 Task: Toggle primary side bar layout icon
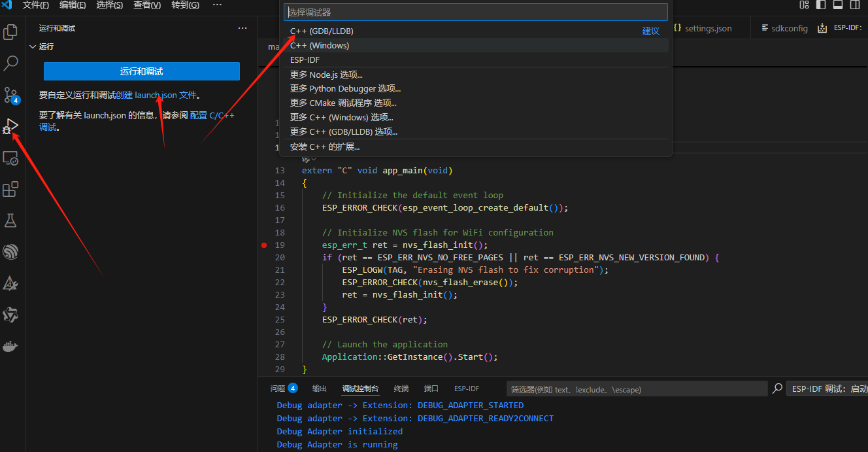click(821, 5)
